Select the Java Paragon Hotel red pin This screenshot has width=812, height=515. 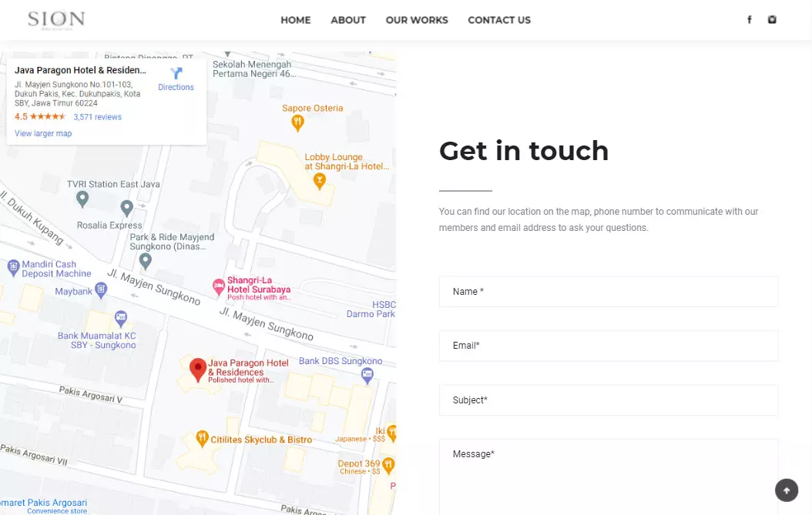(198, 370)
